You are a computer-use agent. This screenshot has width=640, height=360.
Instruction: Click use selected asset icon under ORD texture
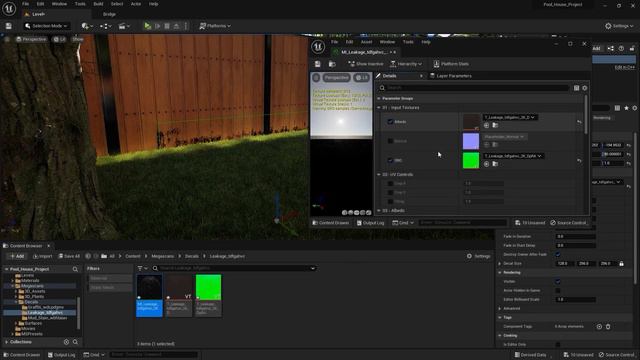[486, 164]
